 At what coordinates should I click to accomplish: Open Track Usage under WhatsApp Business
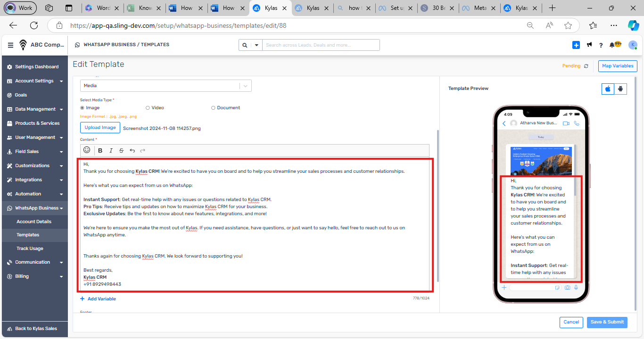[35, 249]
